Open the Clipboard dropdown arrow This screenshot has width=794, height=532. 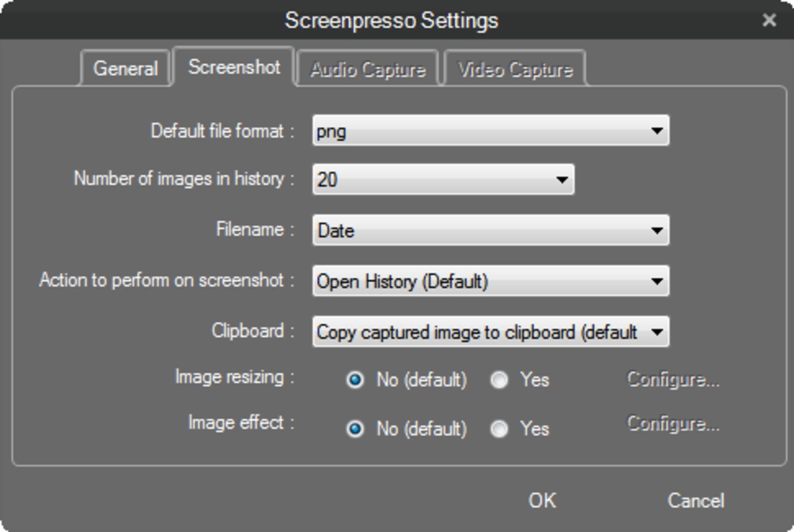(x=657, y=332)
